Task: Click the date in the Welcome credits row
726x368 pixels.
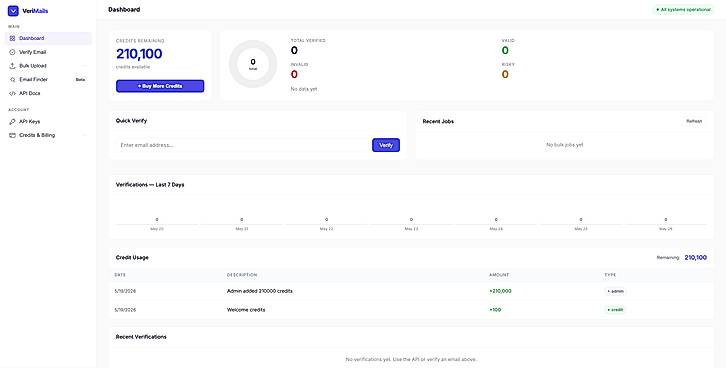Action: coord(125,310)
